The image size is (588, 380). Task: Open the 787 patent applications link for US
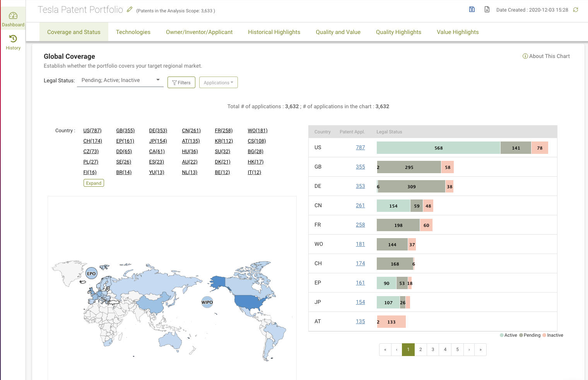click(361, 147)
